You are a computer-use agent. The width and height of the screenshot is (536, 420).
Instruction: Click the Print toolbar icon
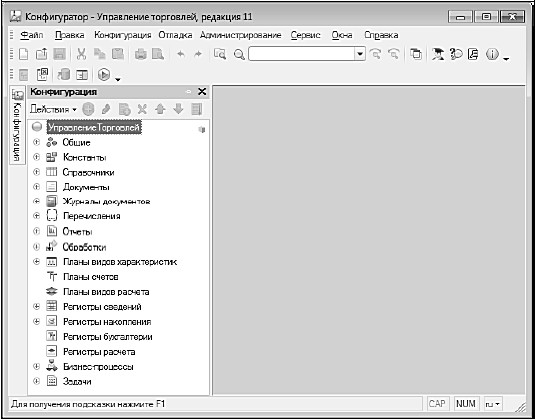click(140, 54)
